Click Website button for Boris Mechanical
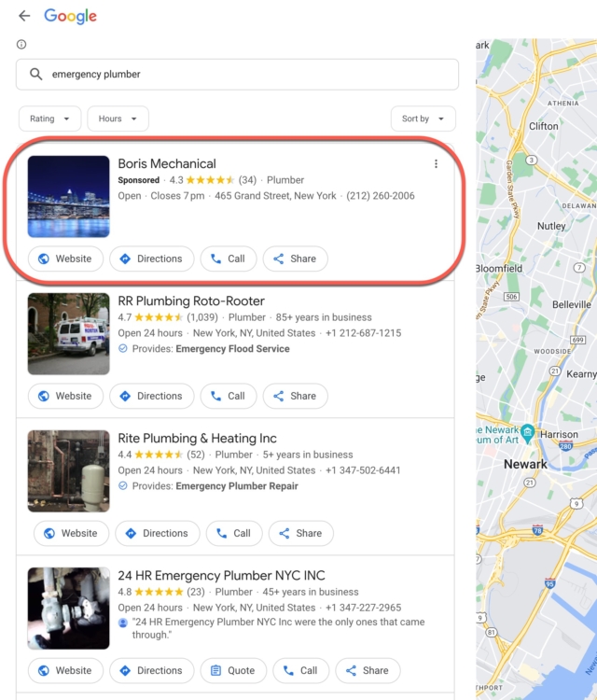Viewport: 597px width, 700px height. tap(64, 259)
